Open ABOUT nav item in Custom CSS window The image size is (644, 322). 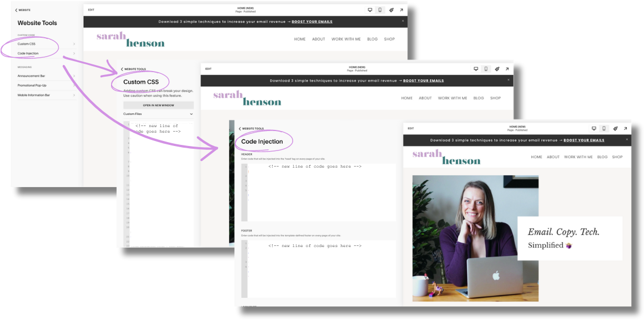425,98
